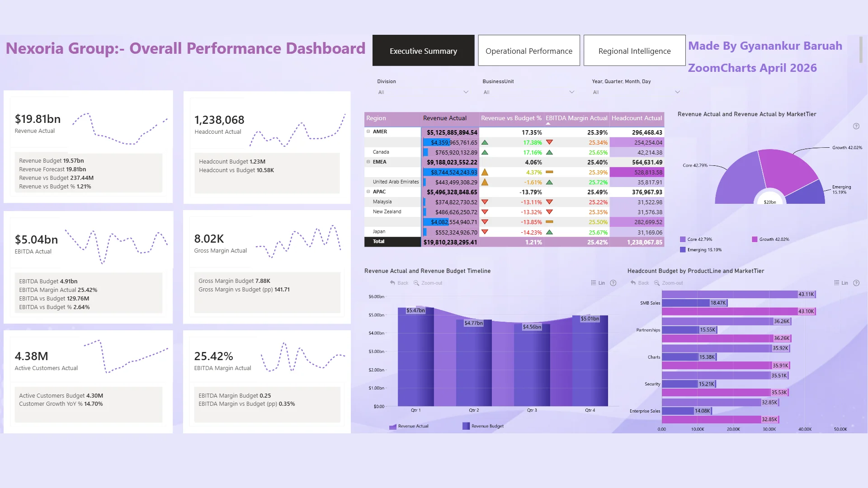Click Back arrow on Headcount Budget chart
This screenshot has height=488, width=868.
tap(633, 283)
